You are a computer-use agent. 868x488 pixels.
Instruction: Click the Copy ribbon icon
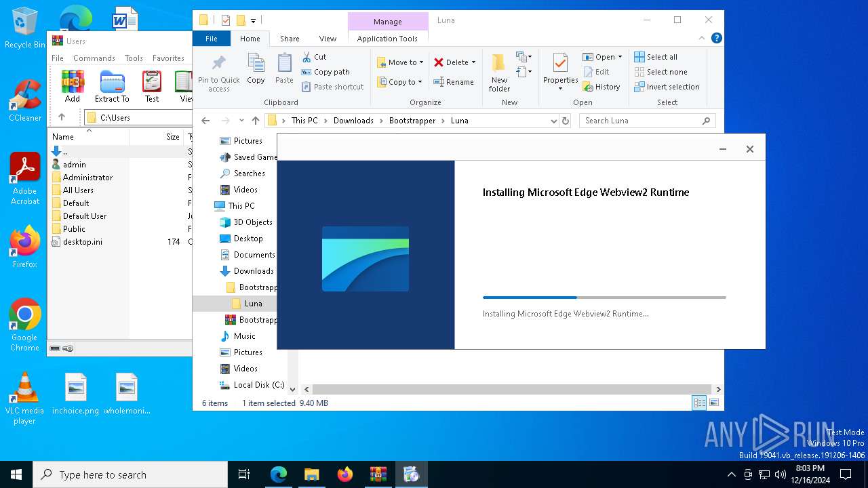[x=256, y=69]
